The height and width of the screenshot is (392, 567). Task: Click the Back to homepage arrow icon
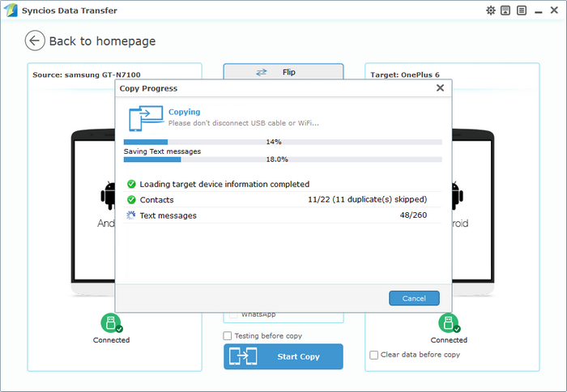tap(35, 40)
